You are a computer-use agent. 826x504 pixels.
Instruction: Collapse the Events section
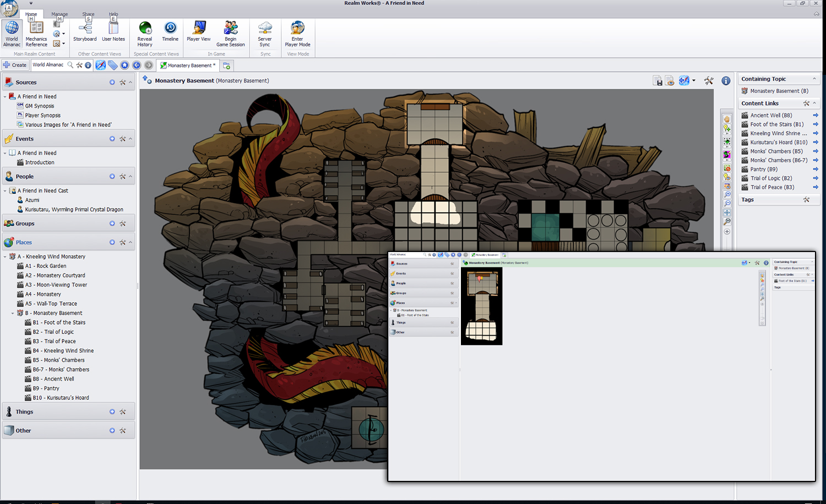pos(131,139)
